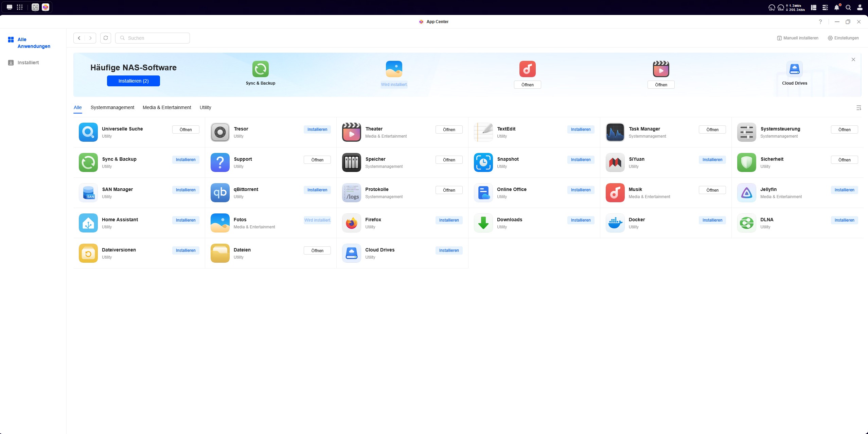Click the Home Assistant icon

[x=88, y=223]
